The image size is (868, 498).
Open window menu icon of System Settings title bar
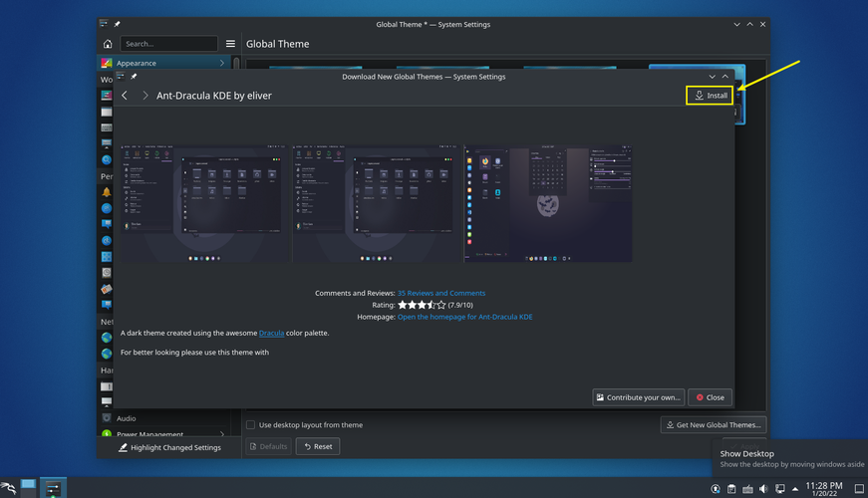coord(104,24)
